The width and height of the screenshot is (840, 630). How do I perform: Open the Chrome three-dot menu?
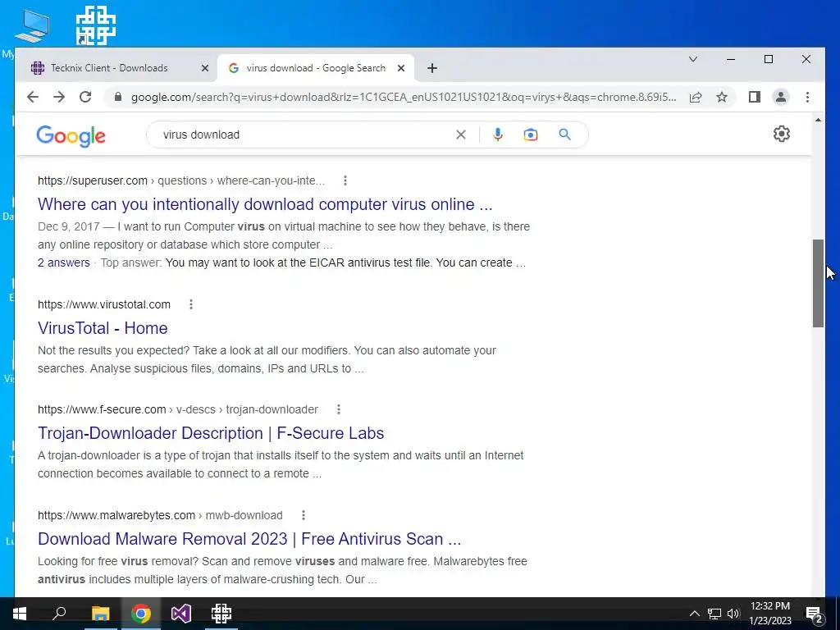807,97
